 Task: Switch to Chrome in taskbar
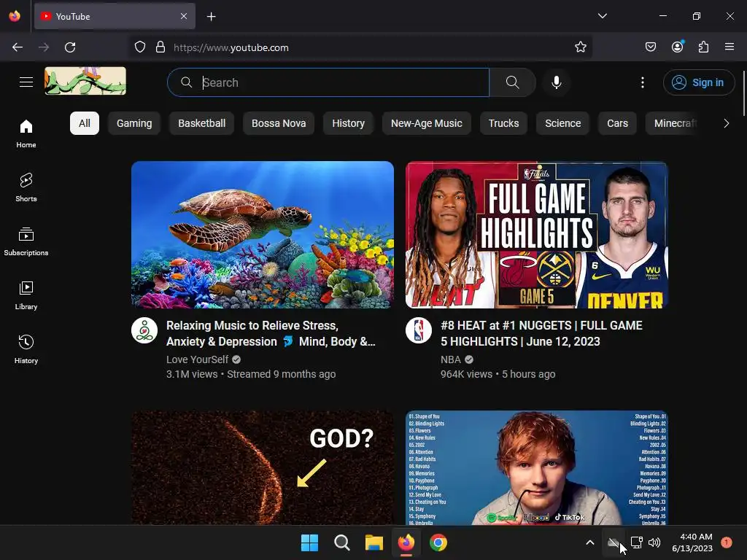click(x=438, y=542)
